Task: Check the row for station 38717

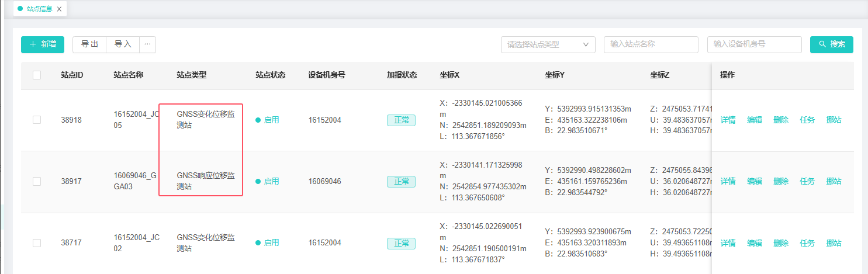Action: pos(37,243)
